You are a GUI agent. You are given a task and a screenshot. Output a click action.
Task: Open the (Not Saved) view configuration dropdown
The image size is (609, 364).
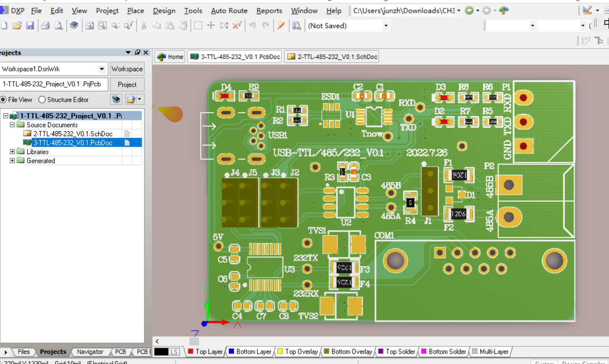[x=386, y=26]
